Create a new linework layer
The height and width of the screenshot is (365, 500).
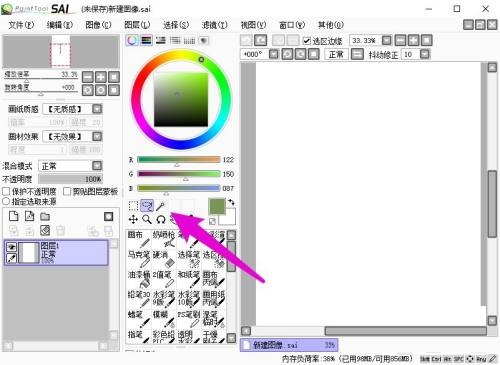pyautogui.click(x=29, y=216)
